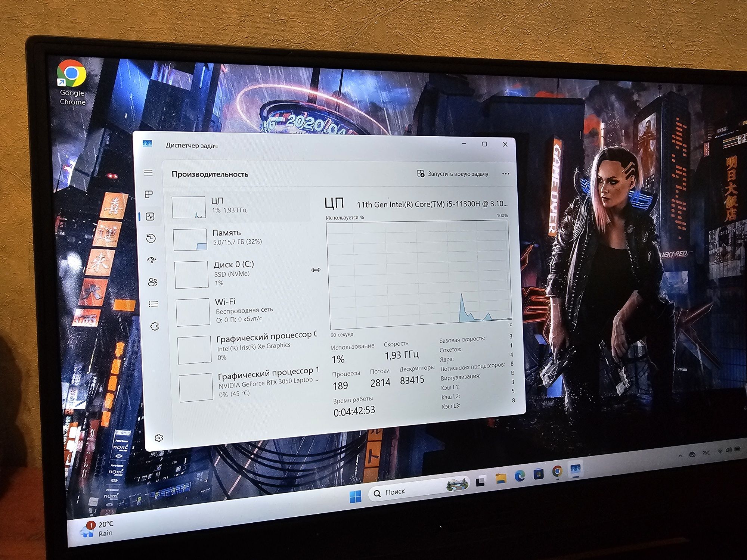
Task: Click the processes count '189'
Action: point(340,385)
